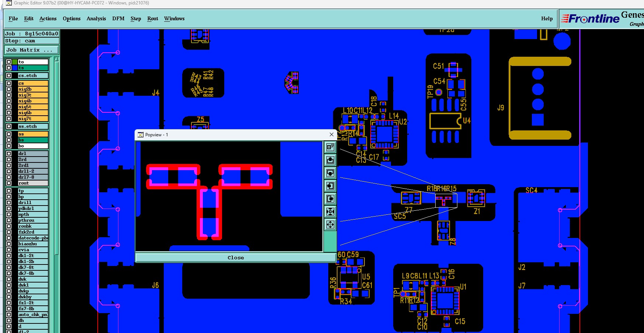Open the Help menu
This screenshot has width=644, height=333.
pos(547,18)
